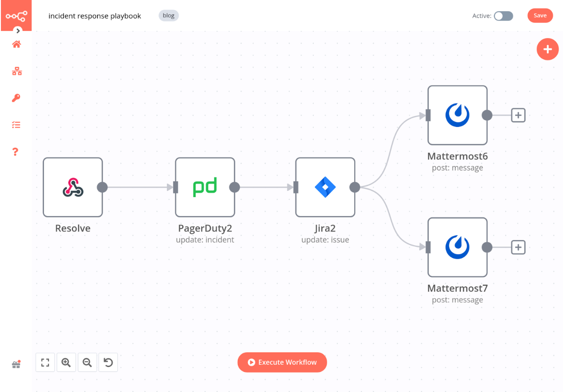Screen dimensions: 563x392
Task: Select the PagerDuty2 node
Action: click(205, 187)
